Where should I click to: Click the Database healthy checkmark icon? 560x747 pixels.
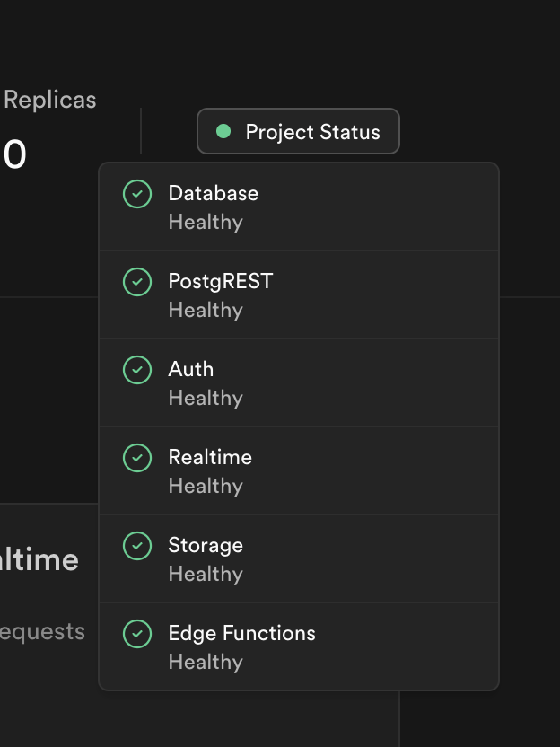click(x=136, y=194)
